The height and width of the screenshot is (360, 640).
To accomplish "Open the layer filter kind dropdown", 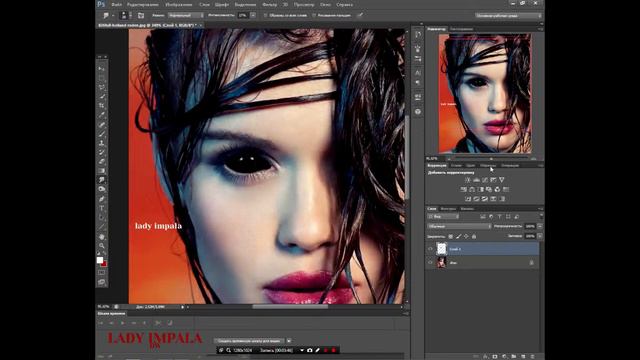I will [x=443, y=216].
